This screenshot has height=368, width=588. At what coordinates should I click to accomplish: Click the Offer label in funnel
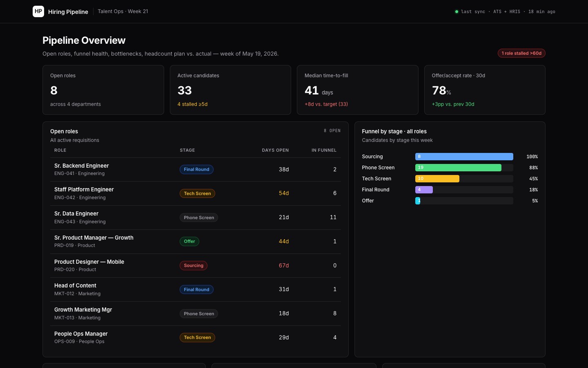coord(368,201)
